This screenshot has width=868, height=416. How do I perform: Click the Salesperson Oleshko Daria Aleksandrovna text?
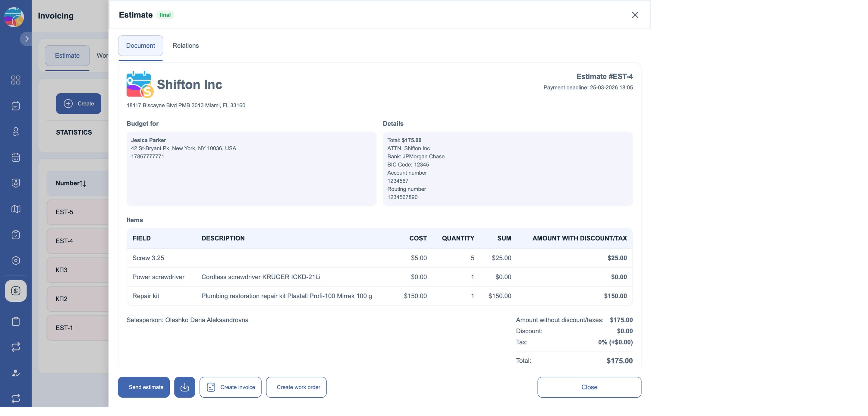pyautogui.click(x=187, y=320)
